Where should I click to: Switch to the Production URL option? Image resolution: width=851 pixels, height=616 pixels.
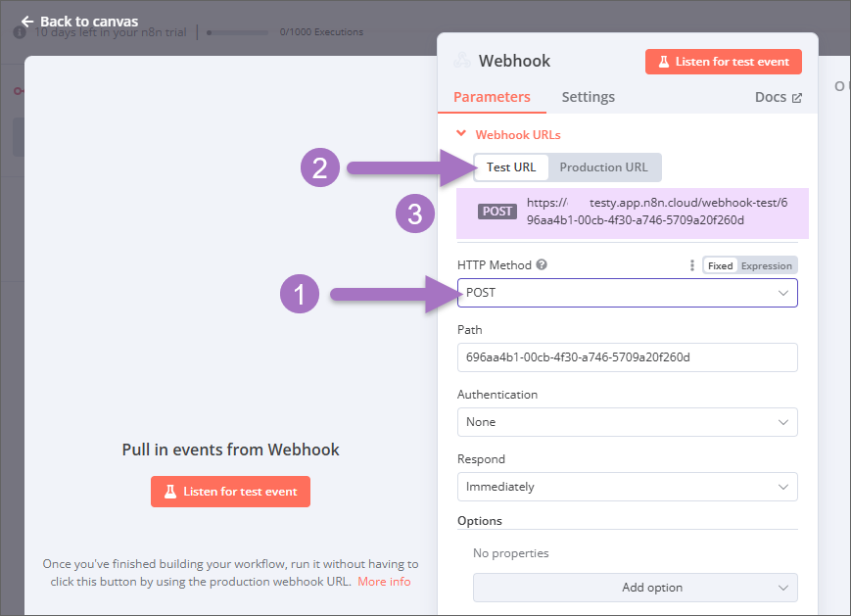(x=603, y=167)
